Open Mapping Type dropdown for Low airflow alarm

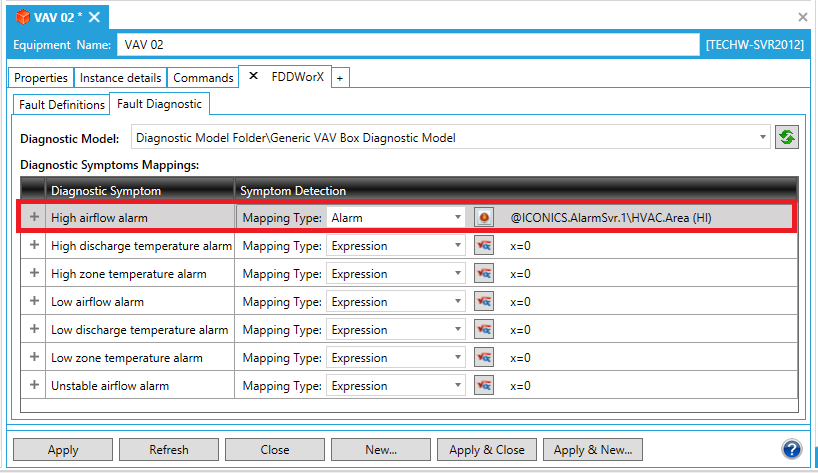458,301
